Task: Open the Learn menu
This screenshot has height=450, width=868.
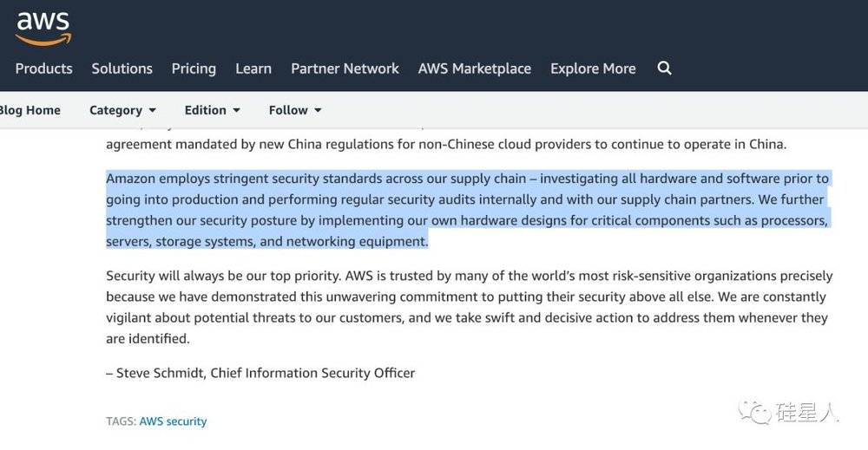Action: (253, 68)
